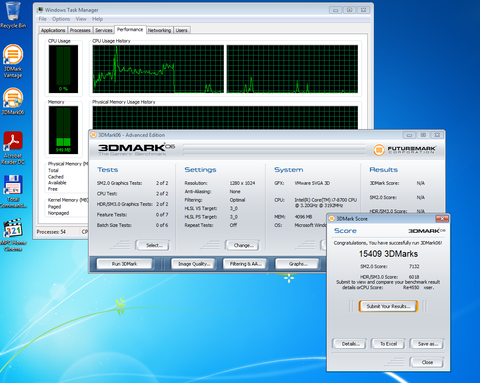Launch 3DMark Vantage desktop shortcut
480x383 pixels.
click(13, 61)
